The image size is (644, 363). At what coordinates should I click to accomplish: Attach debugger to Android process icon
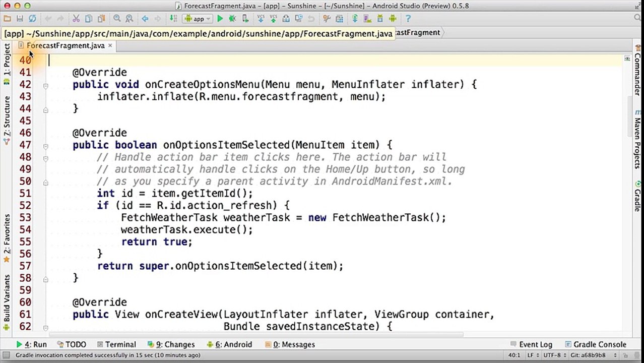(245, 19)
